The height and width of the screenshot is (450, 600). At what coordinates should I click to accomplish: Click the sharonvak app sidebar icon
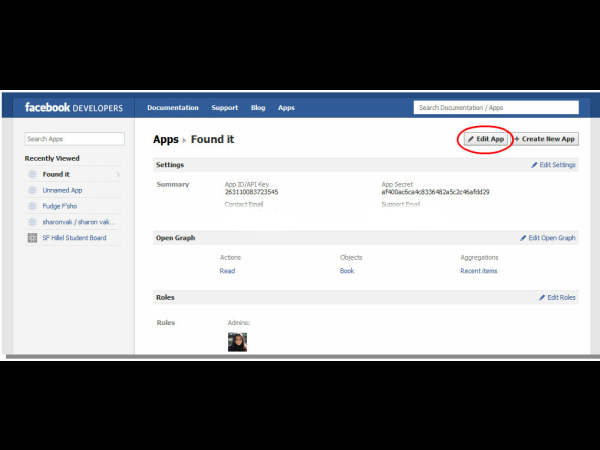33,222
